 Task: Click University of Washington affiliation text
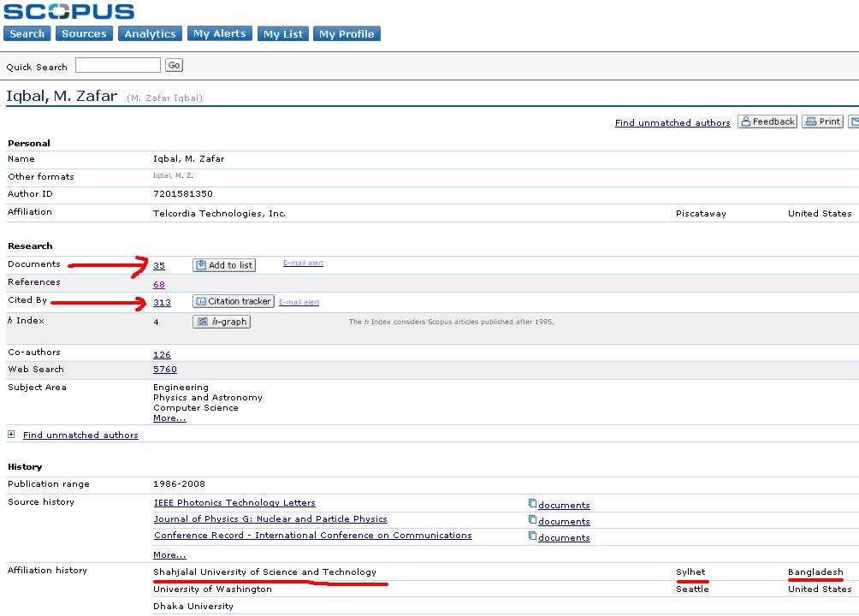point(212,589)
